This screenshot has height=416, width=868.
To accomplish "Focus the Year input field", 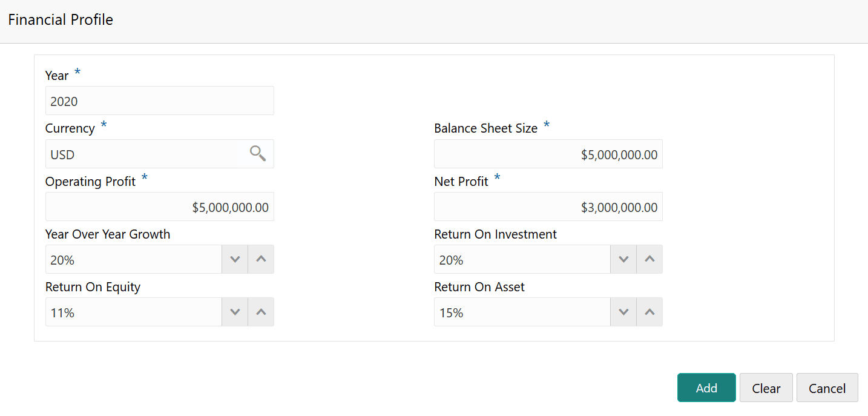I will (x=160, y=101).
